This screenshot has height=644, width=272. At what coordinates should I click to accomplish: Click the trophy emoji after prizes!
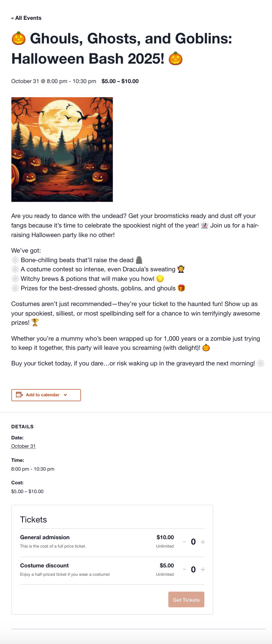tap(35, 323)
